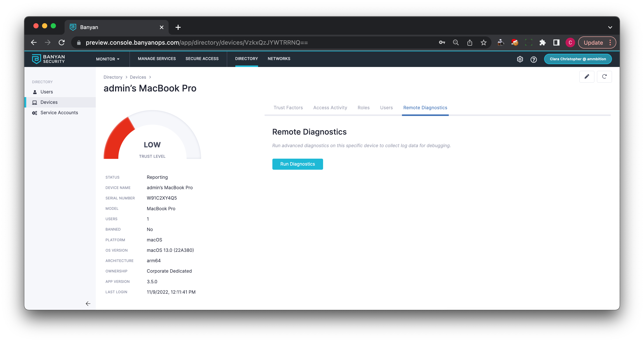Image resolution: width=644 pixels, height=342 pixels.
Task: Toggle the browser side panel icon
Action: (556, 42)
